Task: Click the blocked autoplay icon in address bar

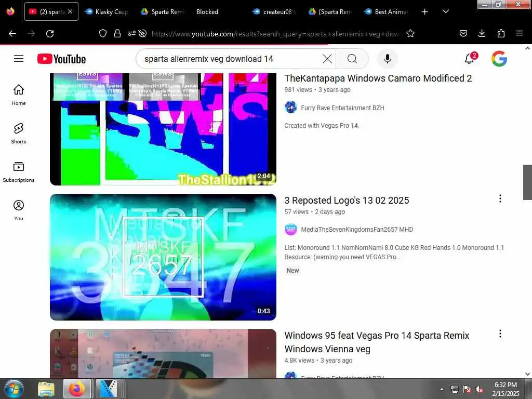Action: click(143, 33)
